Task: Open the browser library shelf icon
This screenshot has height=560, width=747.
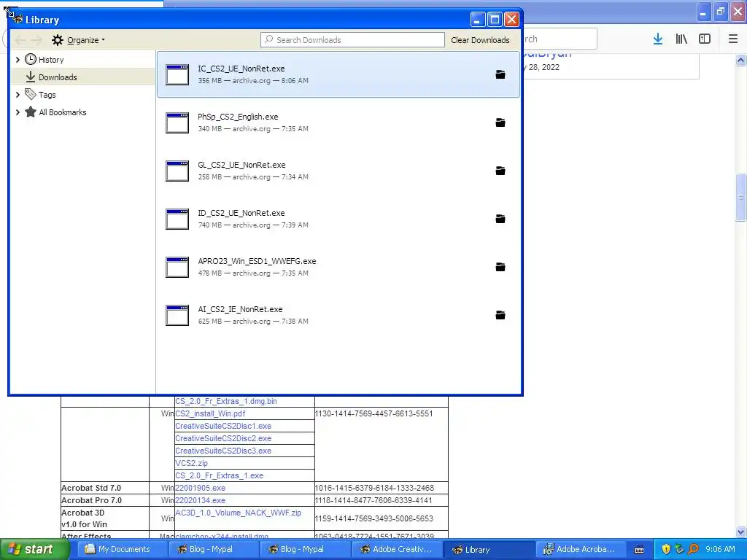Action: 681,39
